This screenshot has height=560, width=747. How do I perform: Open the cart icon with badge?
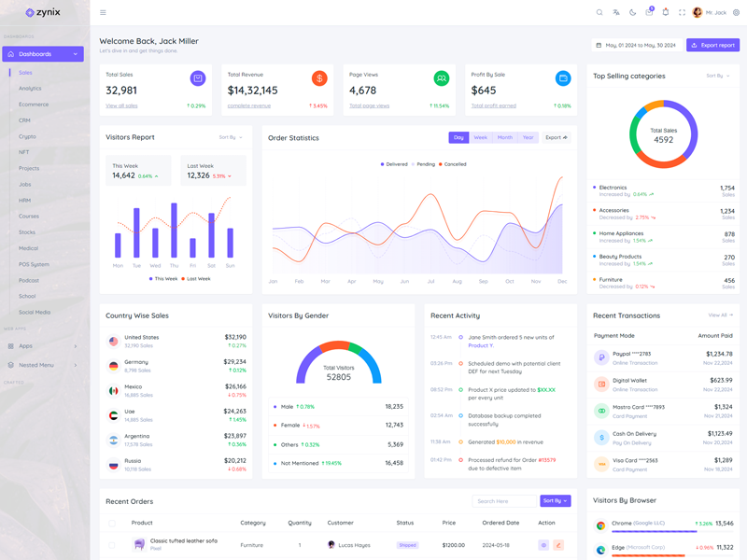click(x=649, y=12)
